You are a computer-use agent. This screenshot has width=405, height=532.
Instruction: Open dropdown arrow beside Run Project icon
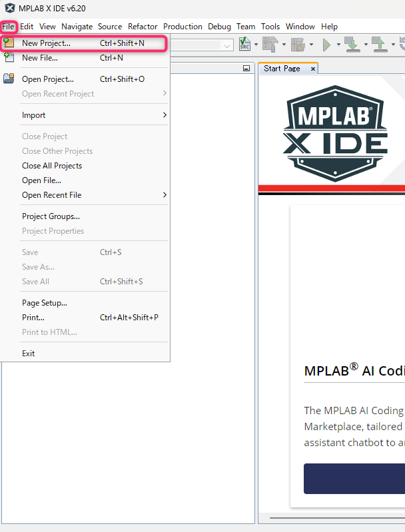pyautogui.click(x=338, y=45)
